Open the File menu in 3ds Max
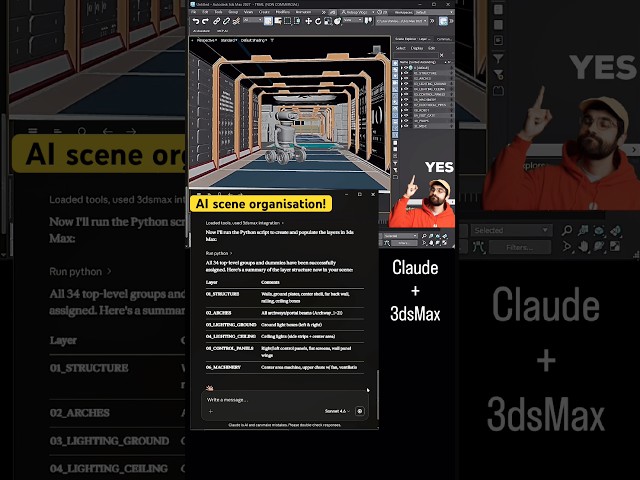Screen dimensions: 640x480 (194, 12)
